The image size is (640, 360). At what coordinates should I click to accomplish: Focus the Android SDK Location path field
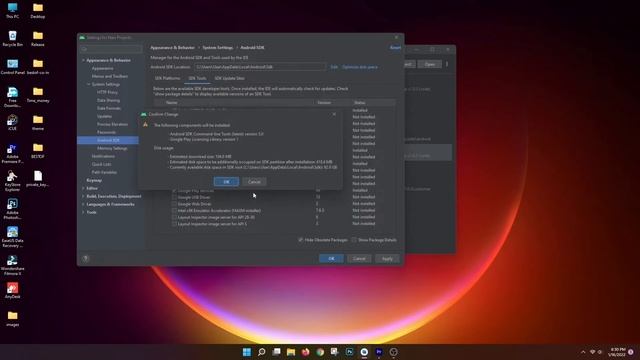coord(260,67)
